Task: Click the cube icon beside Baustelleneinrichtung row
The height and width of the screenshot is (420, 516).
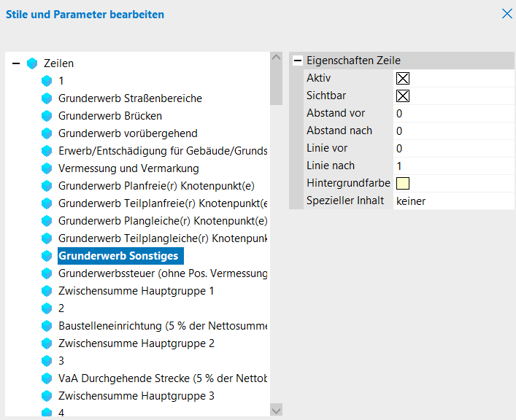Action: coord(47,326)
